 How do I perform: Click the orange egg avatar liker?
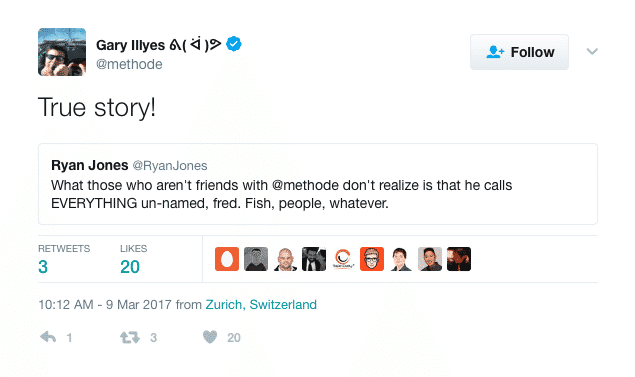227,259
